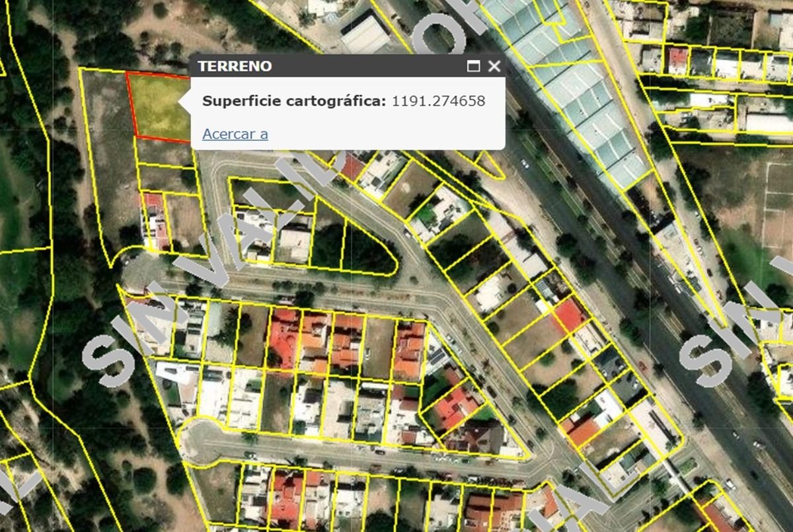Click the 'Acercar a' zoom link
This screenshot has width=793, height=532.
coord(235,134)
